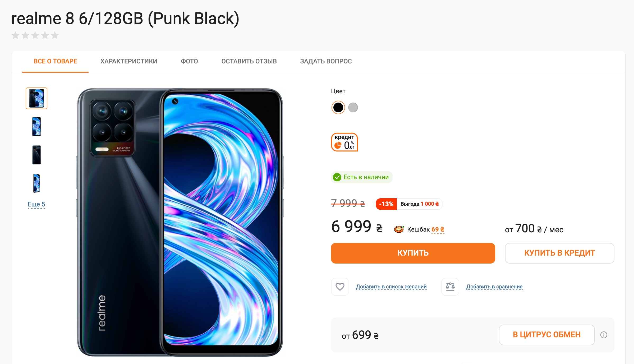Viewport: 634px width, 364px height.
Task: Click the orange Купить button
Action: pyautogui.click(x=413, y=253)
